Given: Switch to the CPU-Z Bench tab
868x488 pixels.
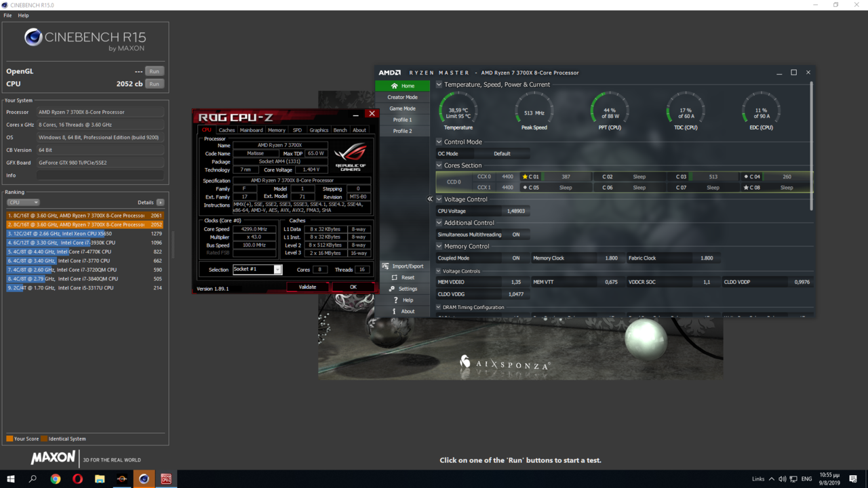Looking at the screenshot, I should (x=340, y=130).
